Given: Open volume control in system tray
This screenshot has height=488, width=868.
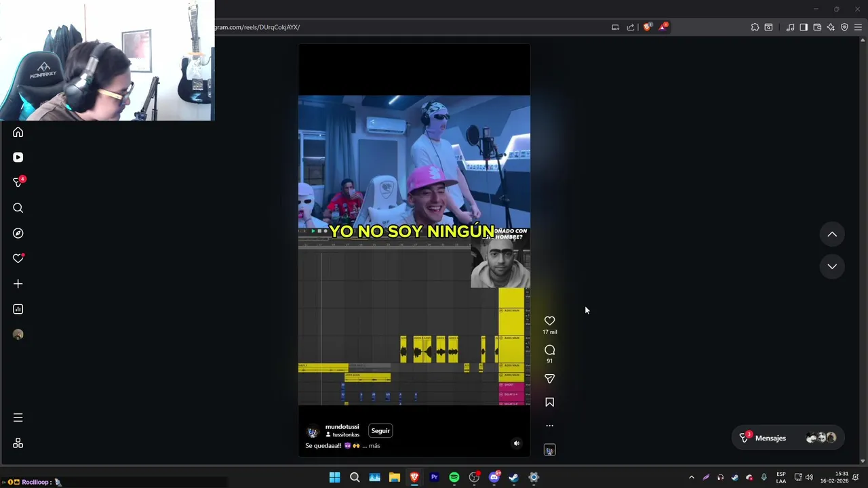Looking at the screenshot, I should [x=809, y=477].
